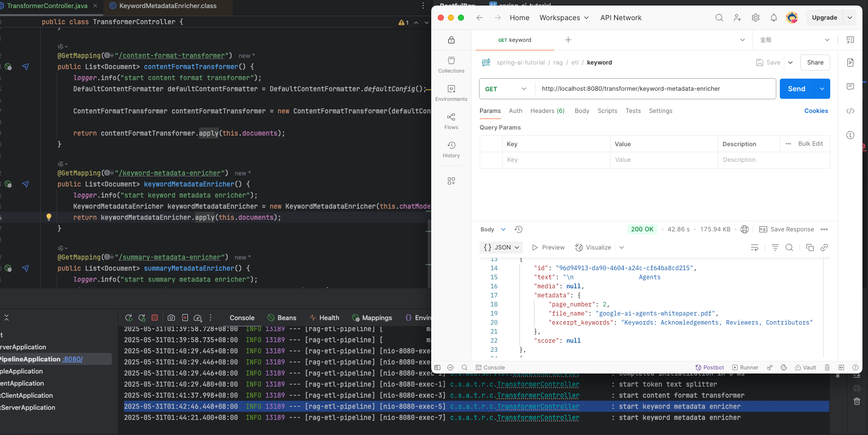
Task: Stop the running application with the red square
Action: 155,318
